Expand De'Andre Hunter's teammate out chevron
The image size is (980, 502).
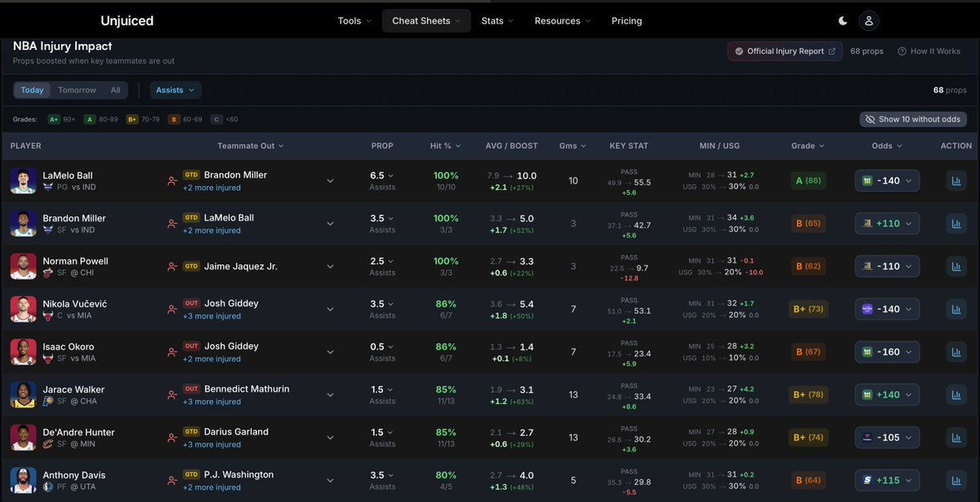click(x=330, y=438)
